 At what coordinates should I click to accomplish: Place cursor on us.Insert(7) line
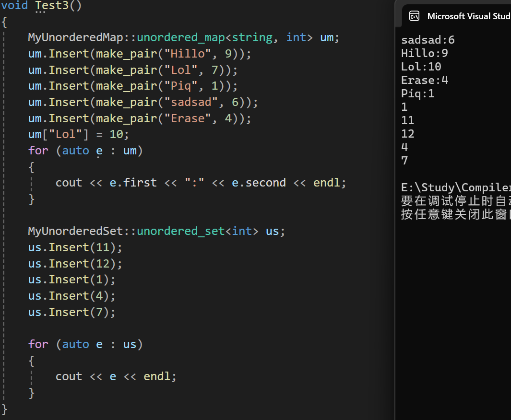[72, 312]
